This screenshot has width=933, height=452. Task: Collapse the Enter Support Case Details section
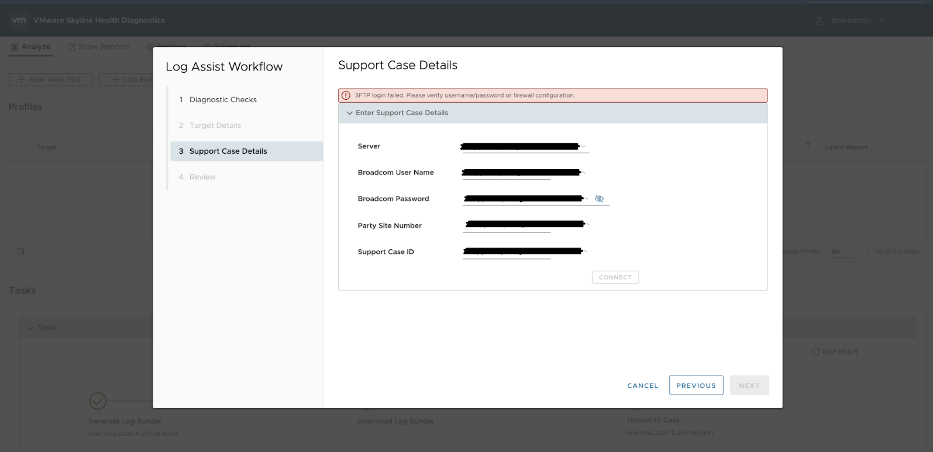click(350, 113)
